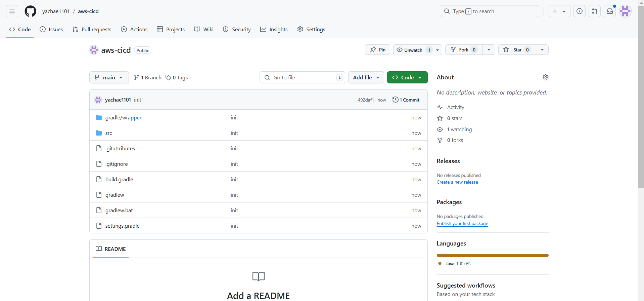Open the Projects tab
Screen dimensions: 644x301
click(x=171, y=29)
